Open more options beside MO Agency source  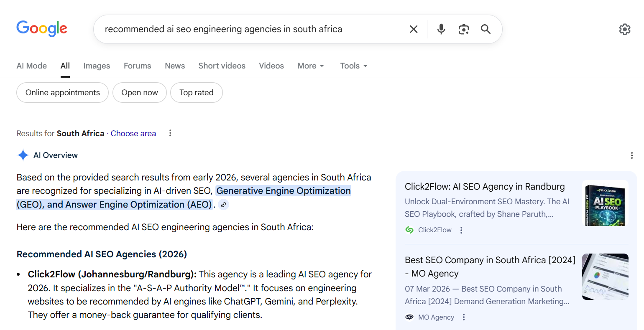[x=464, y=317]
